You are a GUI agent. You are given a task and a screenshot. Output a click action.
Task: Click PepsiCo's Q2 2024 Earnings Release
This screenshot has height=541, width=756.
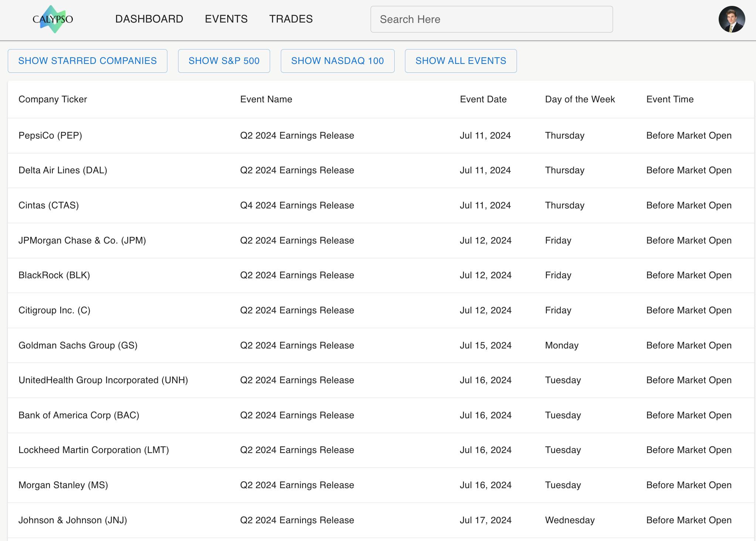tap(297, 136)
